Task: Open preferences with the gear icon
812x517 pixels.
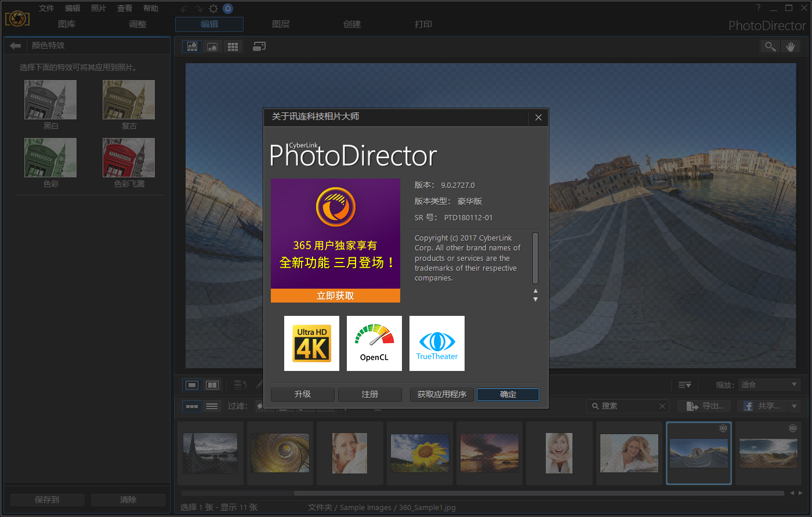Action: pos(213,8)
